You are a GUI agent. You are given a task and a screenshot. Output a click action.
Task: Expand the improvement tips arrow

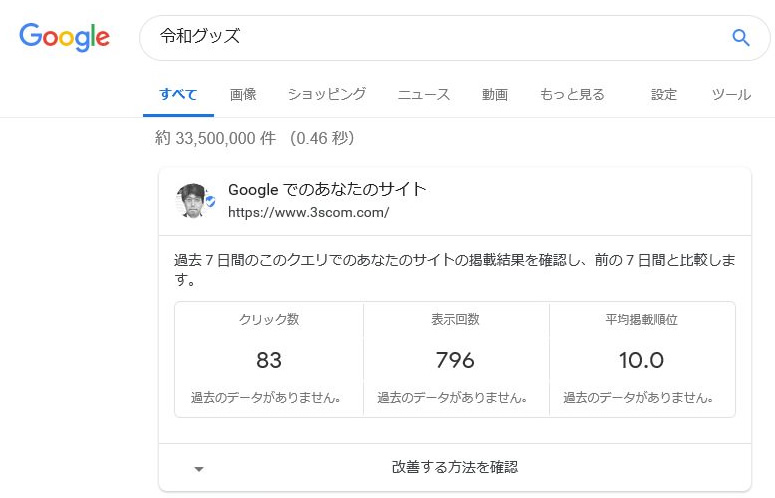(199, 468)
